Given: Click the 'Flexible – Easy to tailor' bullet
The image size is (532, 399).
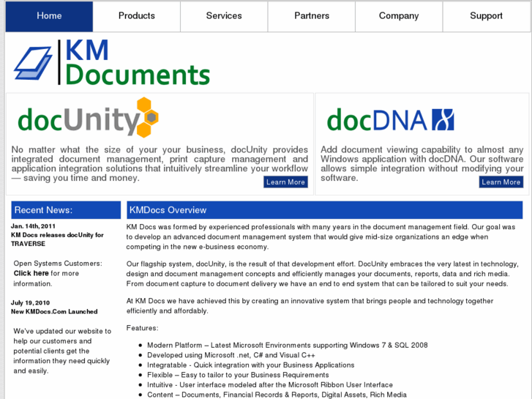Looking at the screenshot, I should coord(238,375).
